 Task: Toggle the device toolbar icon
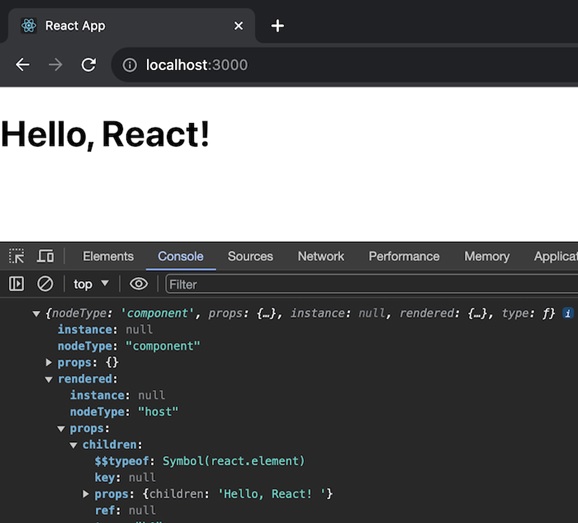point(45,256)
